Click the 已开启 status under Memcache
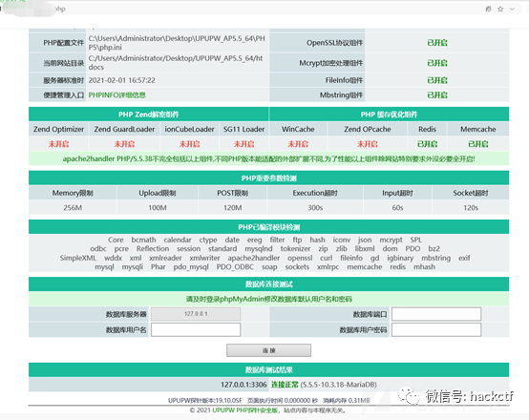529x420 pixels. (x=478, y=144)
